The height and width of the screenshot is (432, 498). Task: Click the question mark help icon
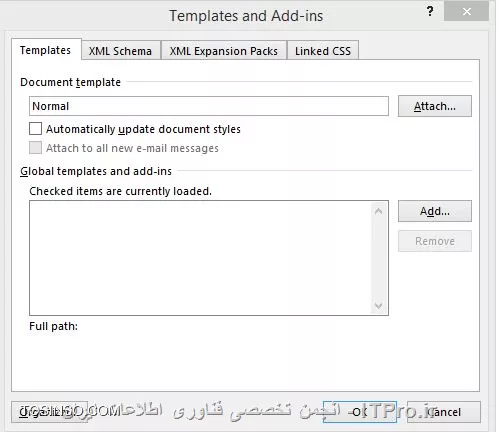(x=430, y=11)
